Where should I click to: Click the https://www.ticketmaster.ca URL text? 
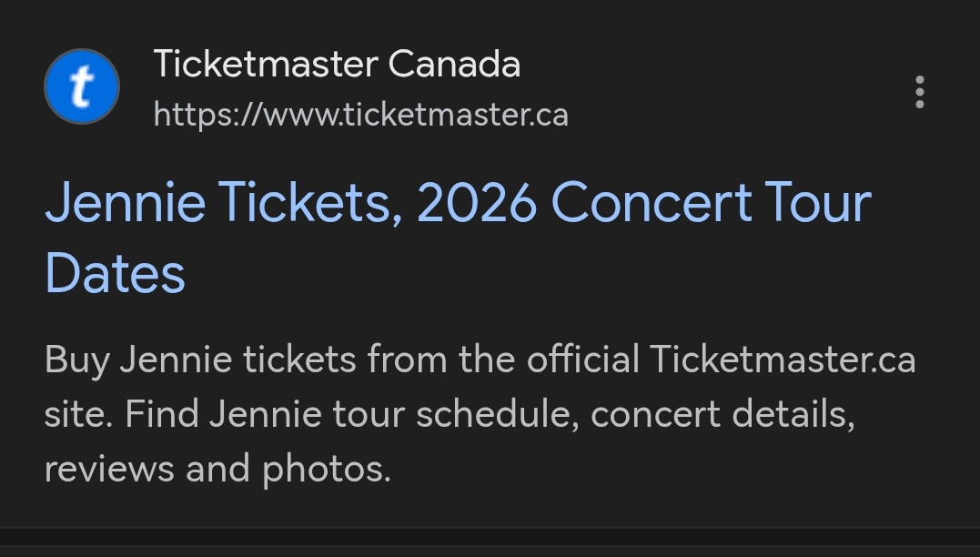pyautogui.click(x=360, y=115)
